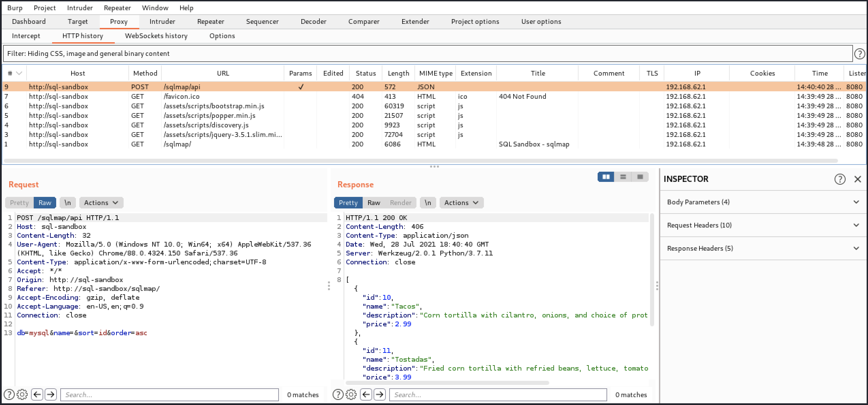Open help icon below Response panel
The image size is (868, 405).
(x=338, y=394)
